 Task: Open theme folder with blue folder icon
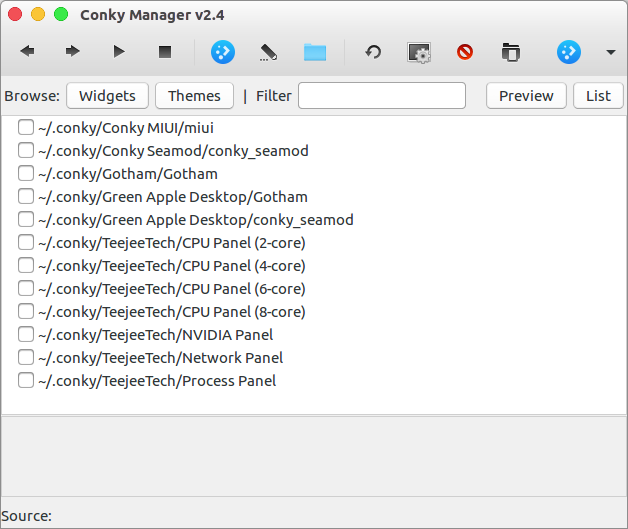click(315, 51)
